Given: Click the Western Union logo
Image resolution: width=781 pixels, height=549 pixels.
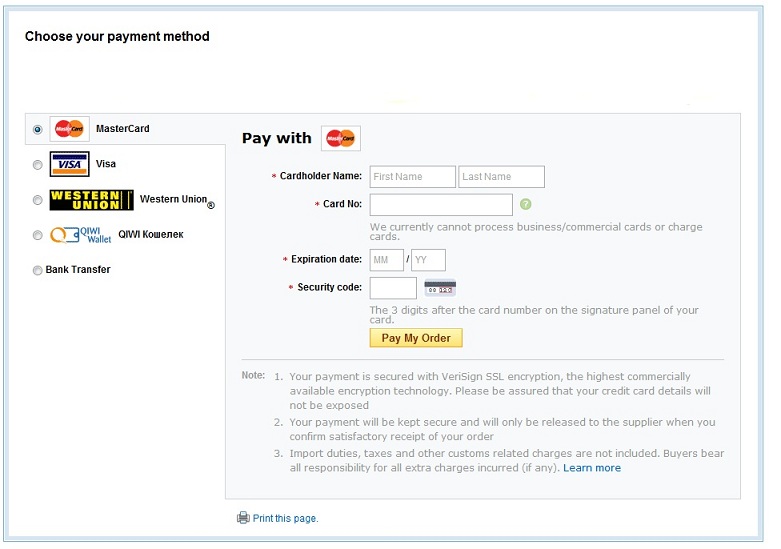Looking at the screenshot, I should tap(91, 200).
